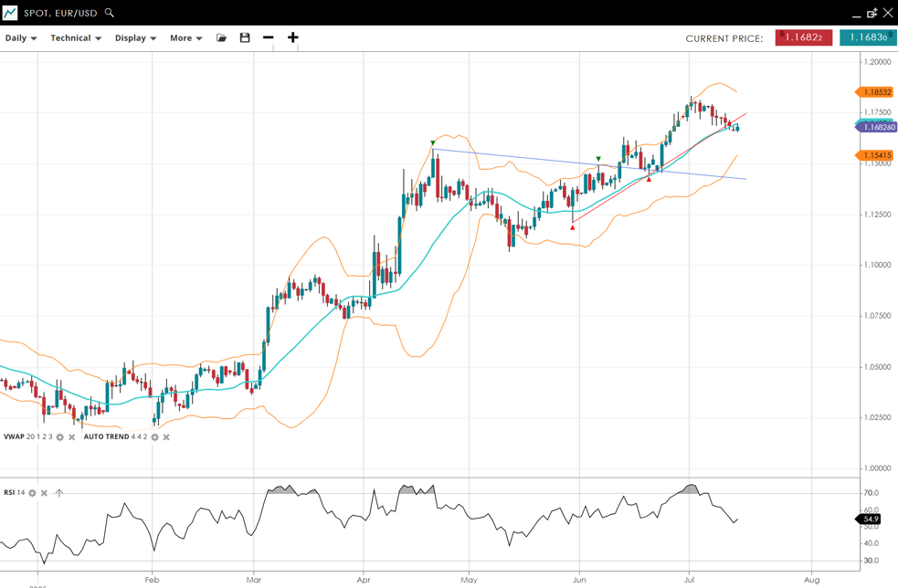
Task: Open saved chart via folder icon
Action: click(221, 38)
